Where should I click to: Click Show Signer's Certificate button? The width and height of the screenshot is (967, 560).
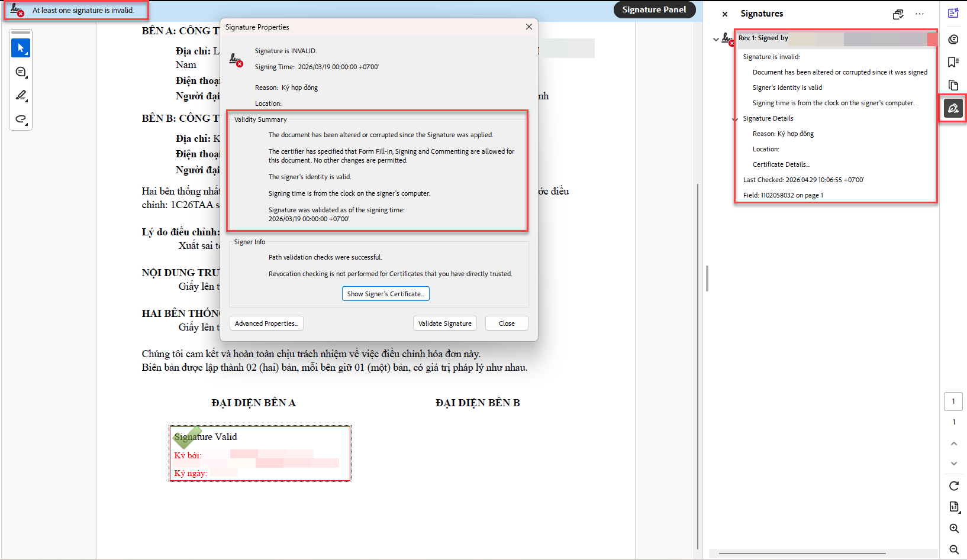[x=385, y=294]
